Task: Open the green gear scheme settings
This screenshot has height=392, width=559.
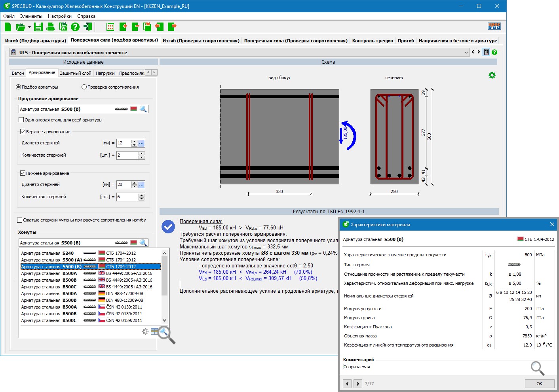Action: tap(492, 75)
